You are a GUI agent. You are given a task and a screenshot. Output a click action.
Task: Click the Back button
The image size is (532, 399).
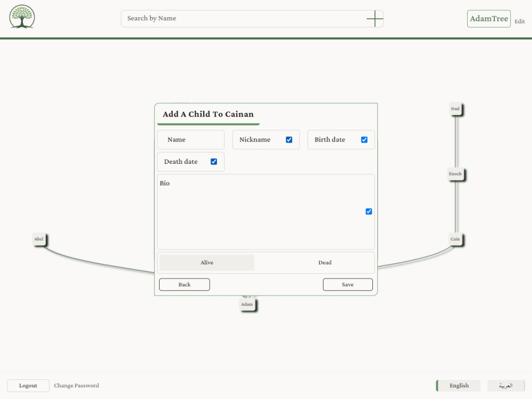[185, 285]
